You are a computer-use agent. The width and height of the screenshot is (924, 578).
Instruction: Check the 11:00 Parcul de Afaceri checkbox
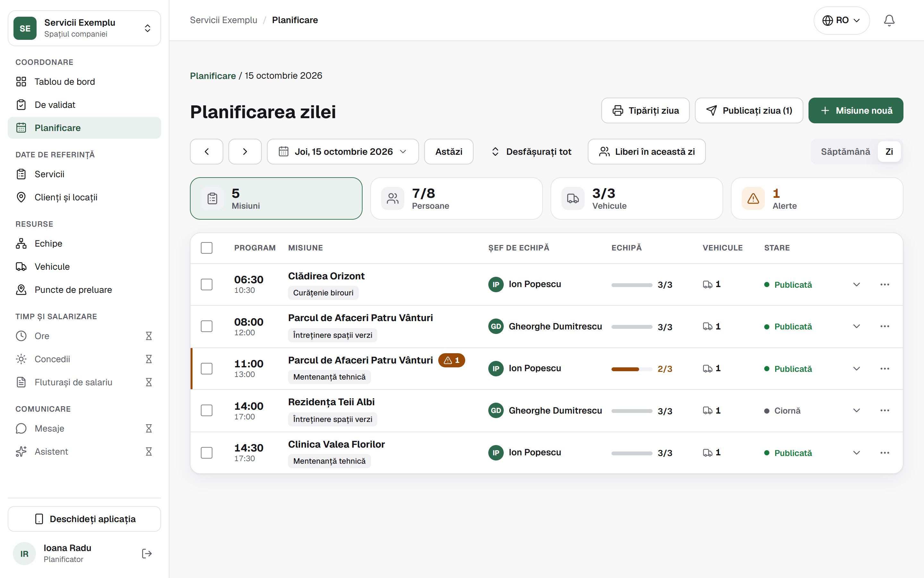207,369
